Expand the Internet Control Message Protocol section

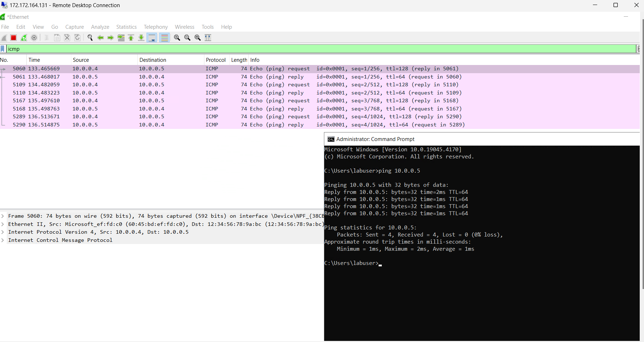tap(3, 240)
